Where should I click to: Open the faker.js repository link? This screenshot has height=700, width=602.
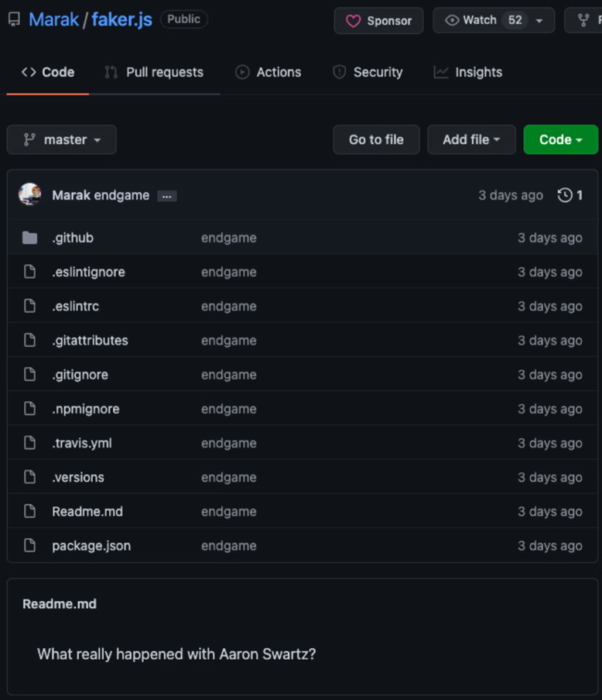[x=121, y=19]
